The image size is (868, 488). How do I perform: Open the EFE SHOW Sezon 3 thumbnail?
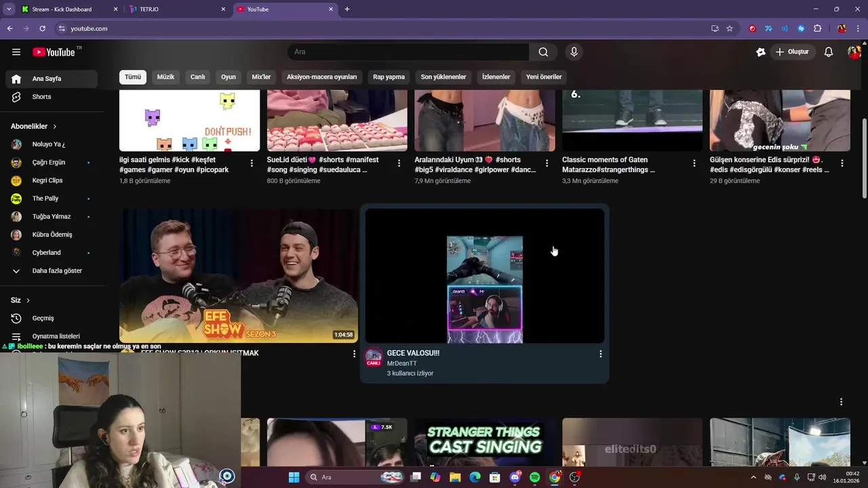coord(239,275)
